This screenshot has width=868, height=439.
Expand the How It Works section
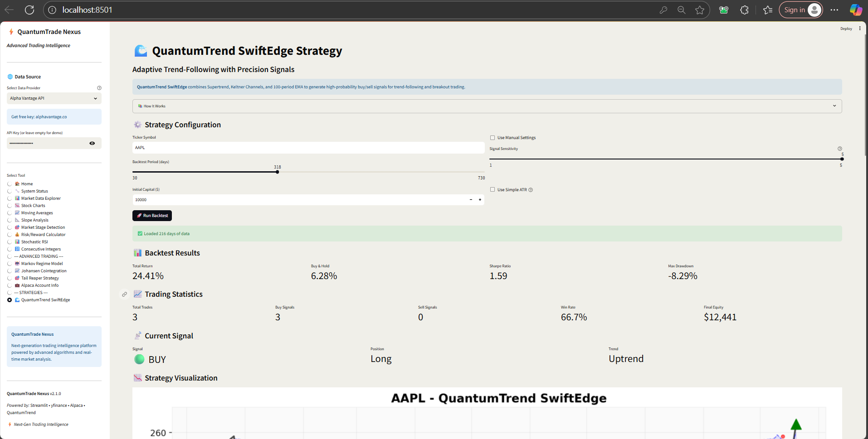click(x=487, y=106)
